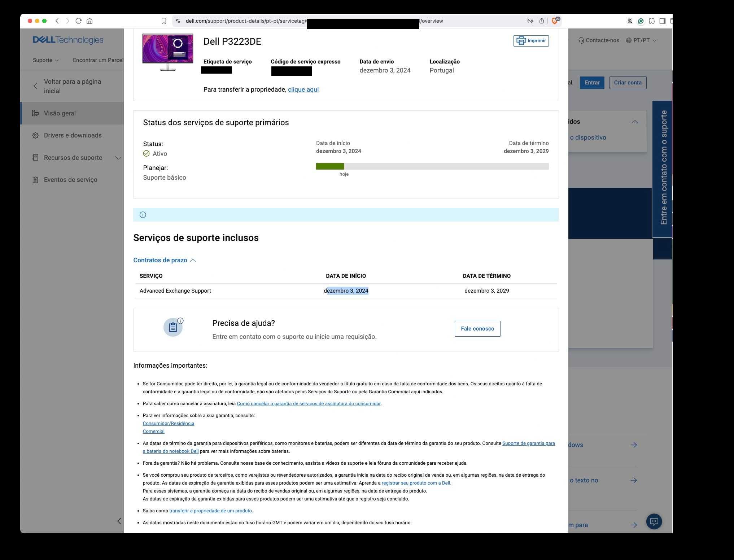
Task: Open Recursos de suporte in sidebar
Action: point(73,158)
